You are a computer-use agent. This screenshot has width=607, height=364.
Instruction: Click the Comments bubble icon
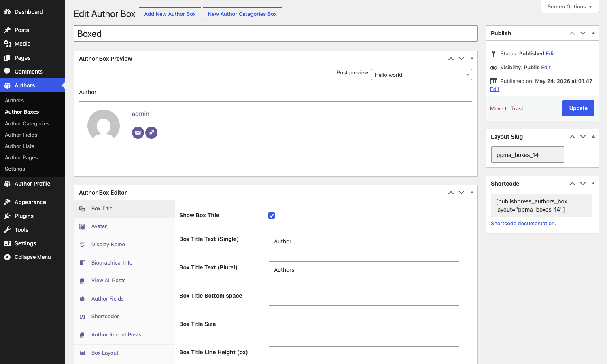coord(7,72)
